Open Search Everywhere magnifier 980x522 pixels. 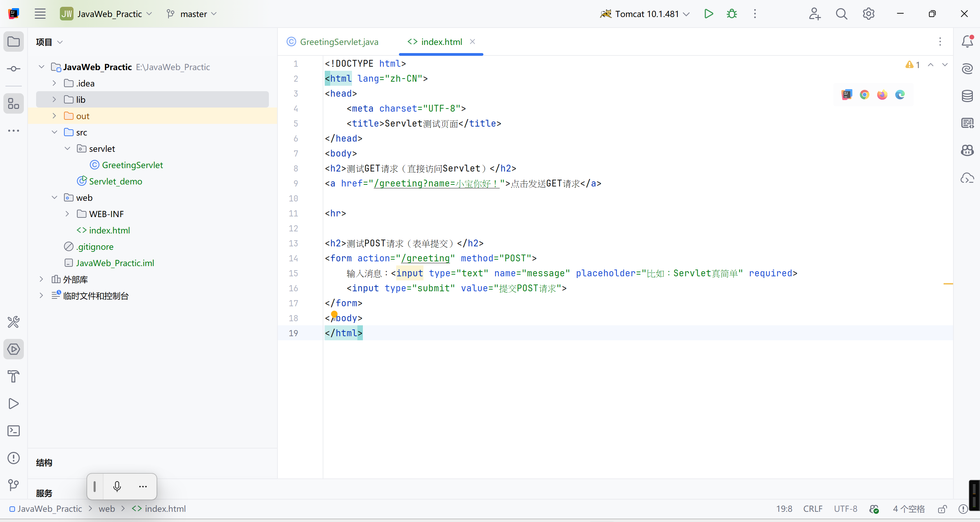click(x=841, y=14)
